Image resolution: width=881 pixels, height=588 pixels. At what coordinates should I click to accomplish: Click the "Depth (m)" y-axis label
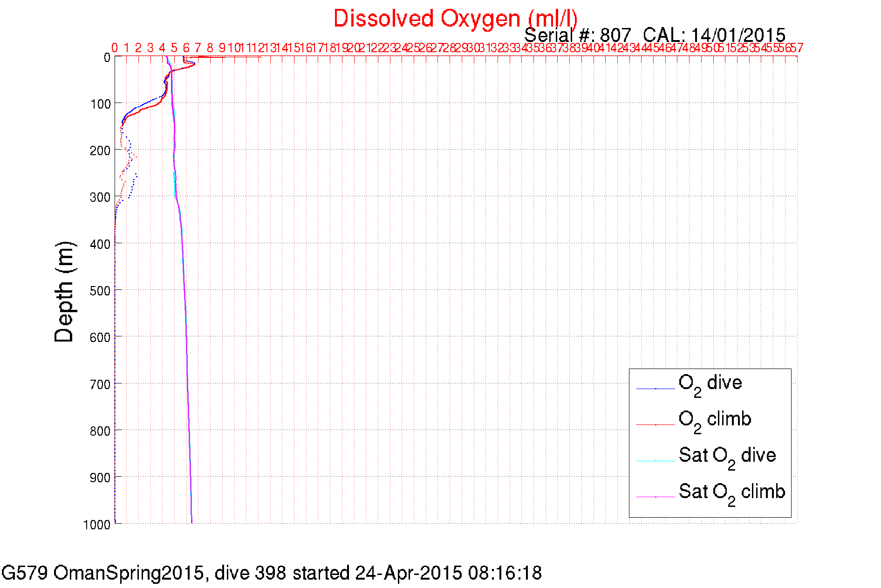[x=64, y=292]
